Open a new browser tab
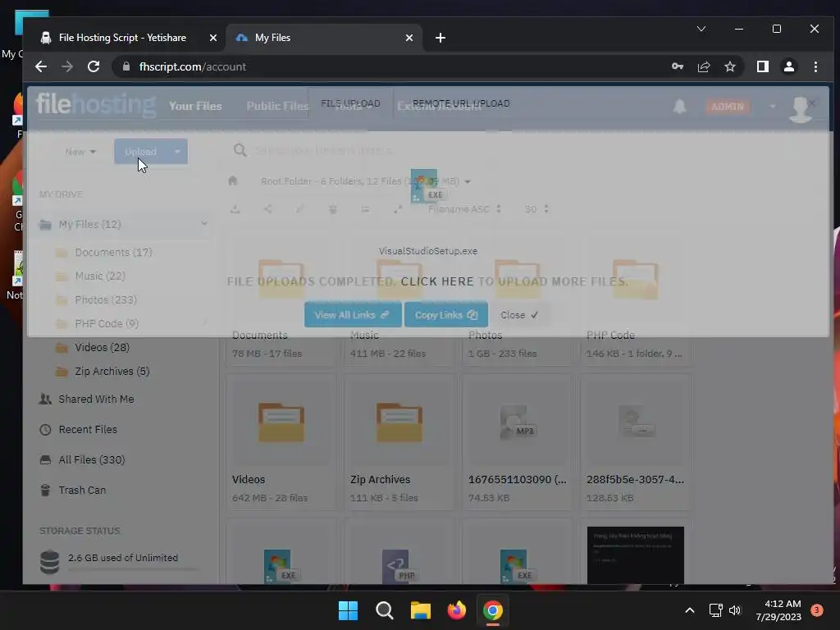This screenshot has height=630, width=840. 441,38
